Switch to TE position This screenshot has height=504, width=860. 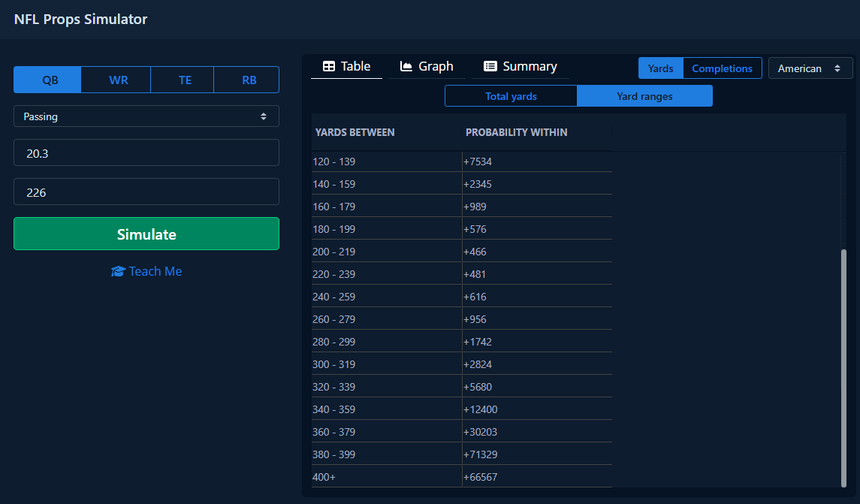point(185,80)
